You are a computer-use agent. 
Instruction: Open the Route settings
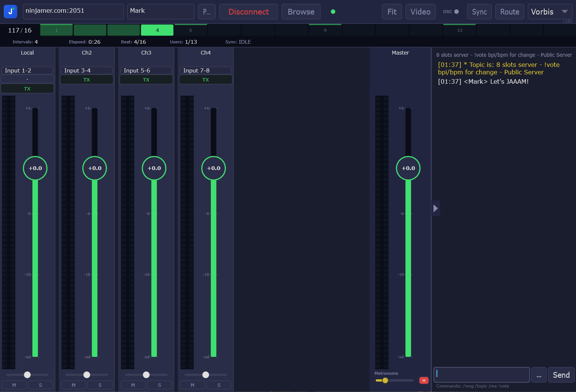pyautogui.click(x=509, y=12)
